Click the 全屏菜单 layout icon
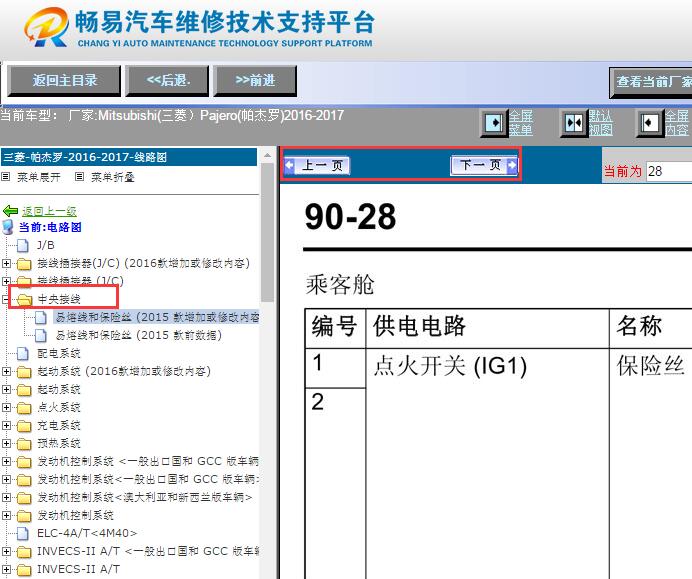This screenshot has height=579, width=692. click(x=494, y=122)
